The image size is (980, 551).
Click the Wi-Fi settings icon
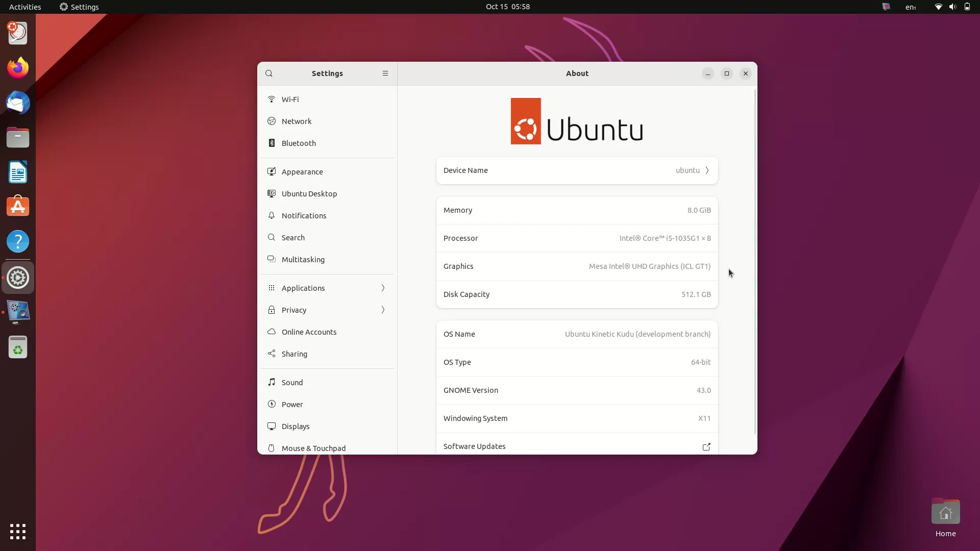coord(271,99)
